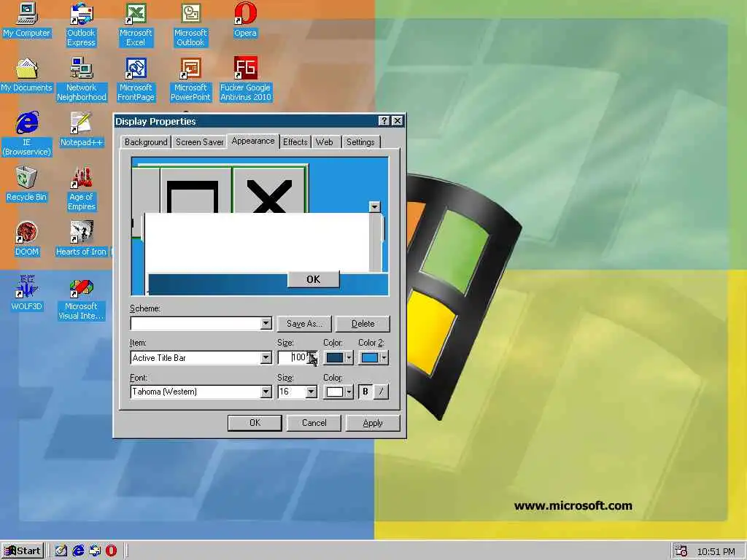Expand the item Color picker arrow
Viewport: 747px width, 560px height.
(349, 357)
